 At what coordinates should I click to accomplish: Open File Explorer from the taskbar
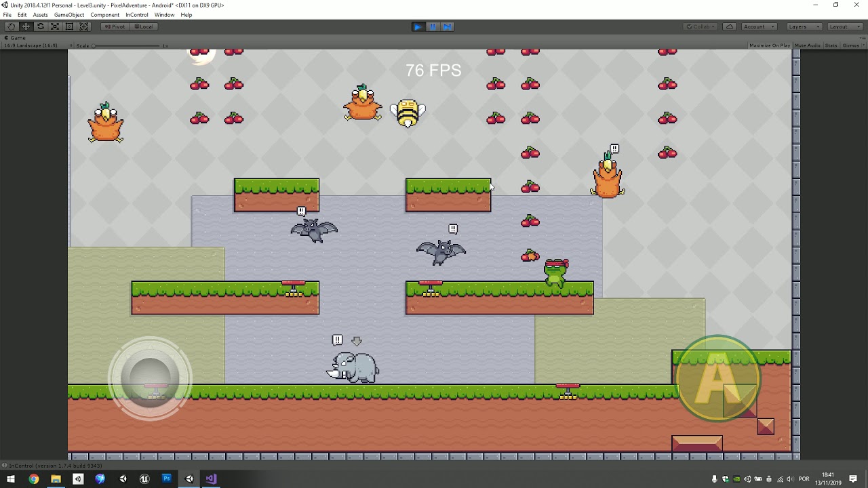click(x=56, y=479)
